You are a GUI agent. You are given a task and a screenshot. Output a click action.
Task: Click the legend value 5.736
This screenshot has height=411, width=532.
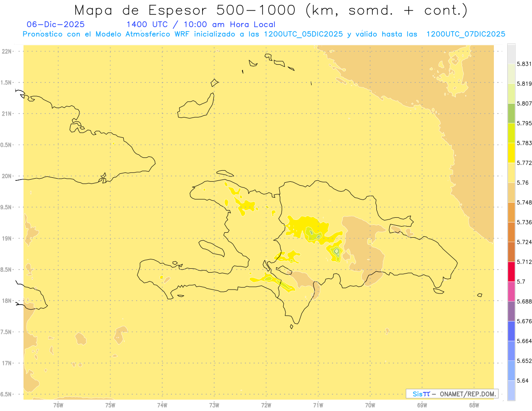click(x=524, y=222)
